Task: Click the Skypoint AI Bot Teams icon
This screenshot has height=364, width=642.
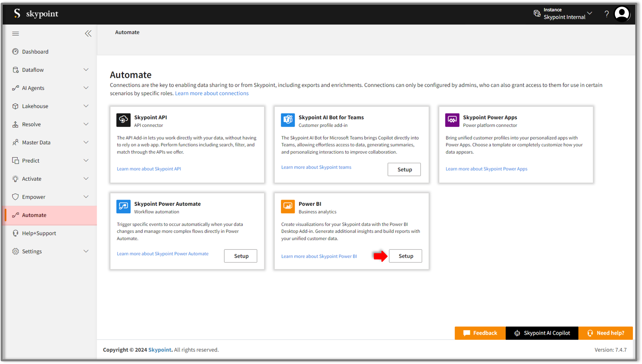Action: [x=288, y=120]
